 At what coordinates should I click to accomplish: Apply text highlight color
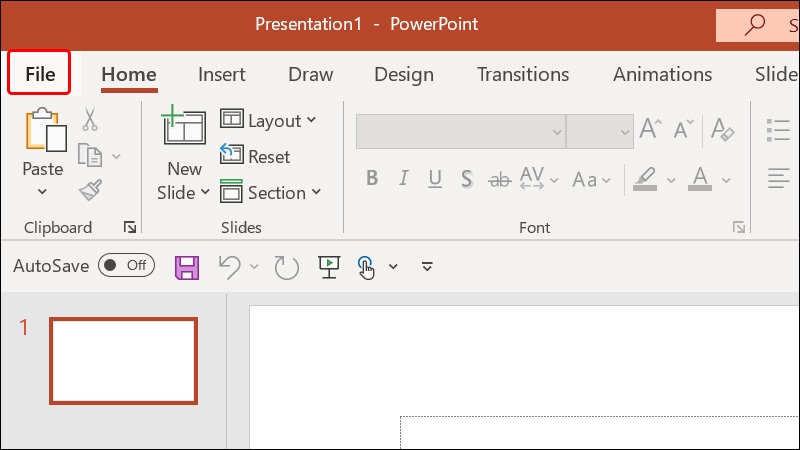[x=645, y=179]
